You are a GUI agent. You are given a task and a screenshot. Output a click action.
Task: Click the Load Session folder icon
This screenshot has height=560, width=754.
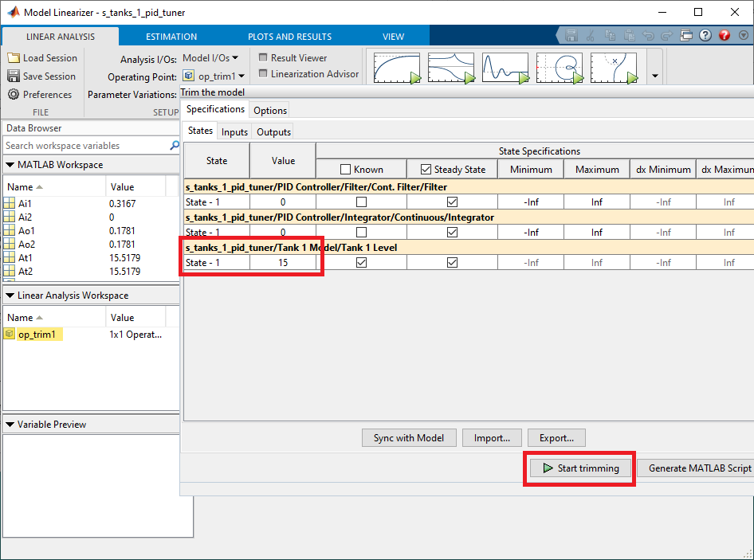tap(14, 58)
